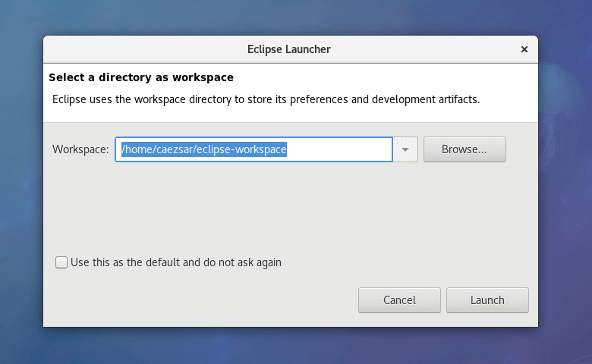Close the Eclipse Launcher dialog
592x364 pixels.
[x=524, y=49]
